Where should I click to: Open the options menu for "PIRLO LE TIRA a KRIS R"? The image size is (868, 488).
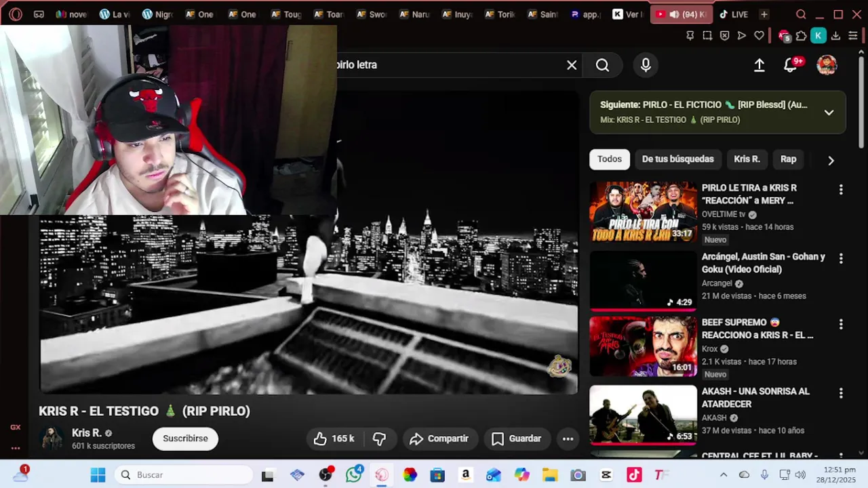click(841, 190)
